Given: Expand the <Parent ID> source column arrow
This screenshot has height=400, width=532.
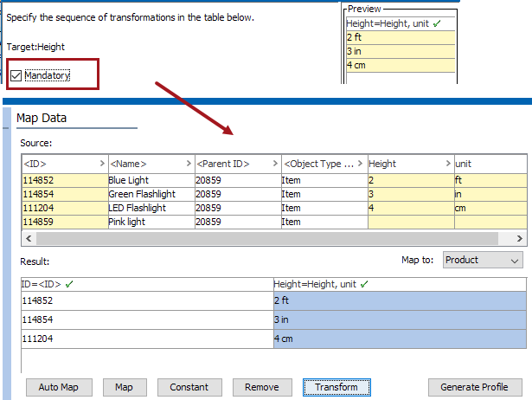Looking at the screenshot, I should (275, 164).
